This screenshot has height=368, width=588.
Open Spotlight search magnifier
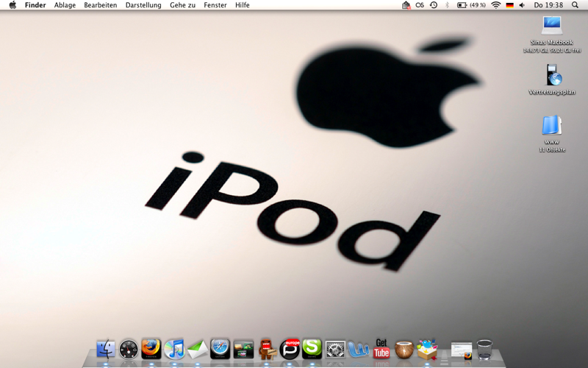click(575, 5)
